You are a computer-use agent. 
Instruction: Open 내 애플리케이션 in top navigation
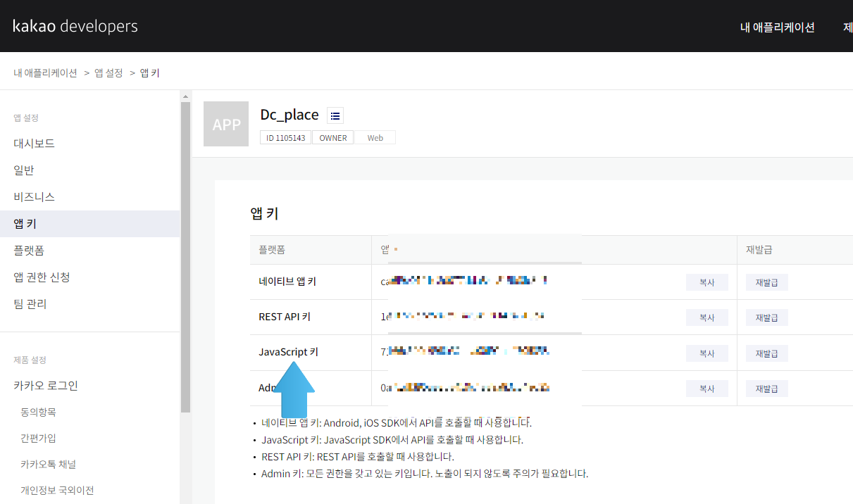tap(778, 27)
